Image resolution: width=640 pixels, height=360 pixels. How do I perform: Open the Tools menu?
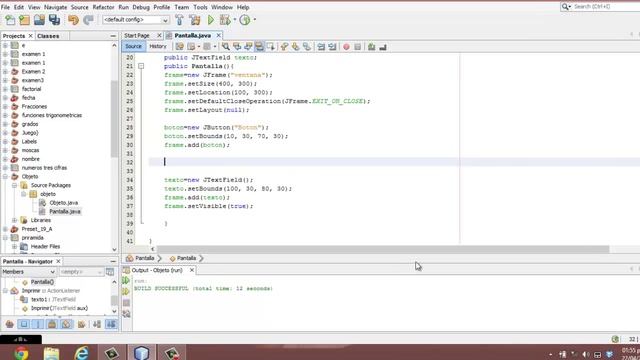pos(200,7)
